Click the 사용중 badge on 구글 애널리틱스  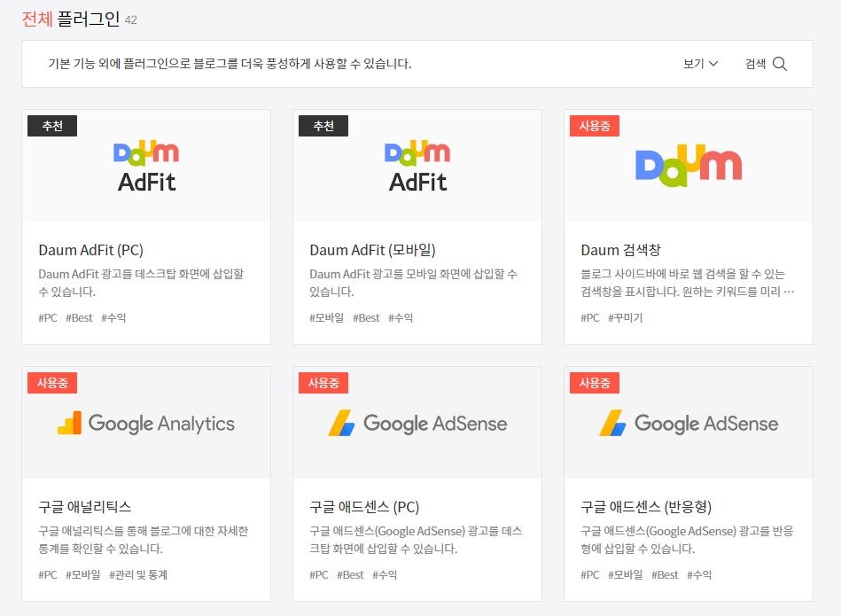tap(52, 383)
